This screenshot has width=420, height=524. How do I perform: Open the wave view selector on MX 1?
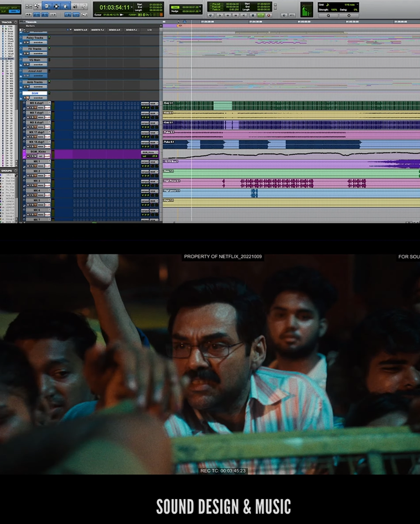click(41, 166)
